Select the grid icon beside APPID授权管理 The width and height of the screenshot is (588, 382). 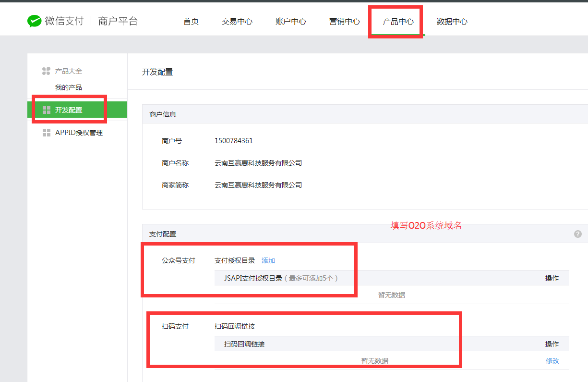coord(46,133)
